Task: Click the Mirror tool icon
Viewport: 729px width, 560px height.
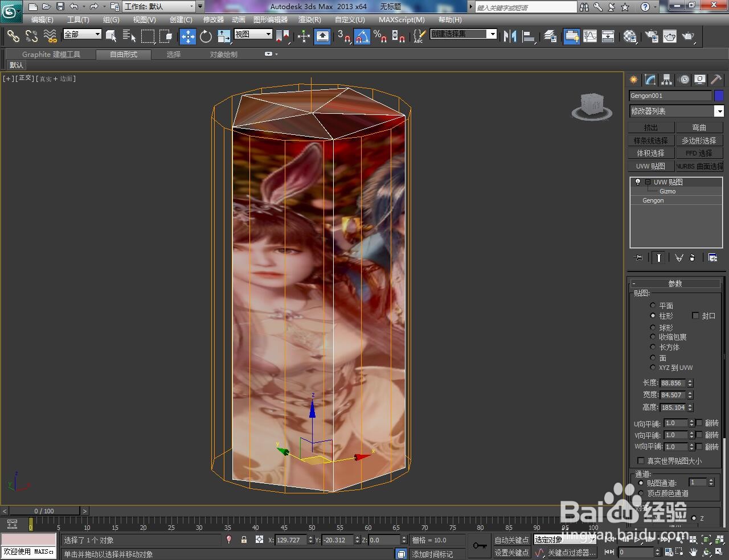Action: click(x=510, y=36)
